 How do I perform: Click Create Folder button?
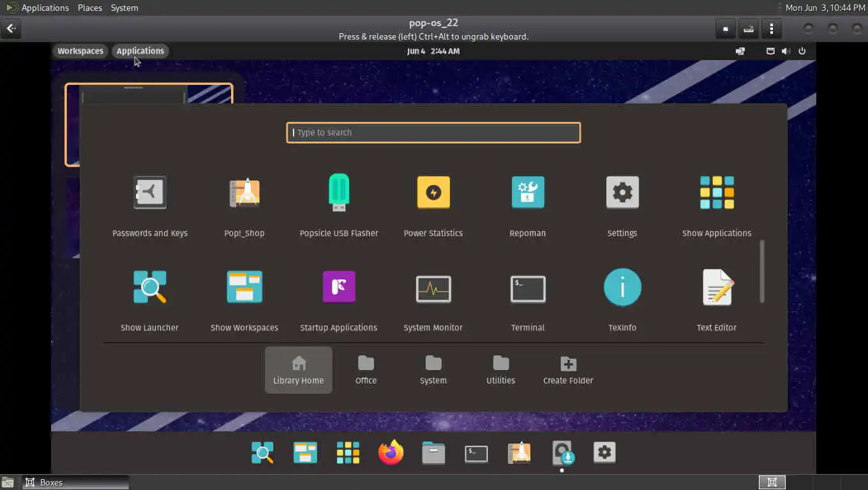(568, 370)
